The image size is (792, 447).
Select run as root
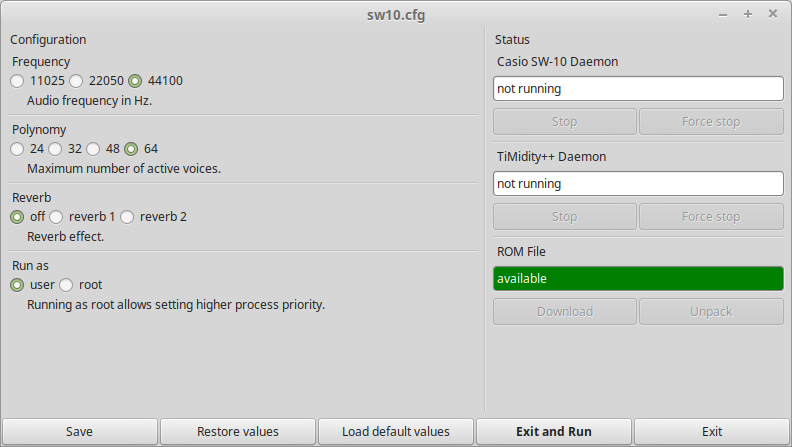(x=66, y=285)
